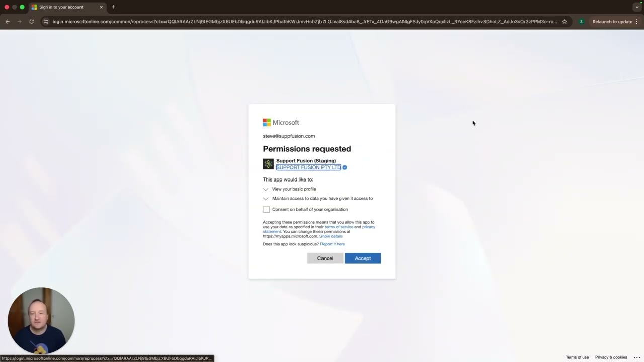
Task: Click the Support Fusion (Staging) app name
Action: point(306,161)
